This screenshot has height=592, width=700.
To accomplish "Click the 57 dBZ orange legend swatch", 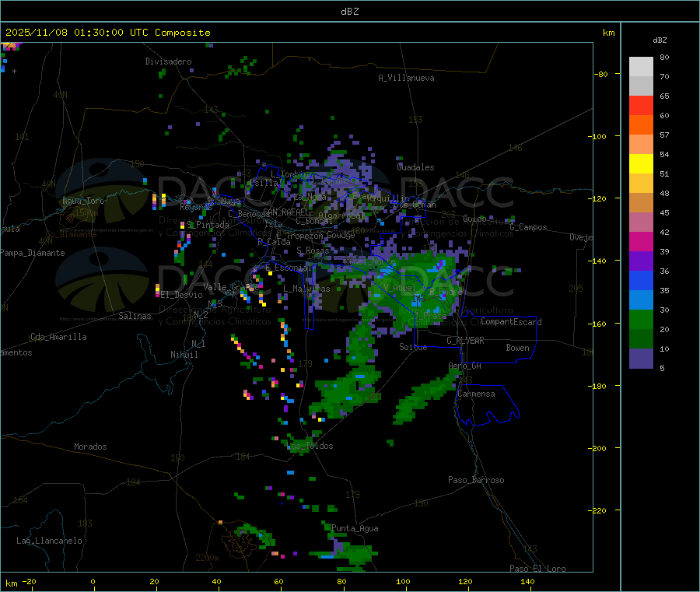I will pyautogui.click(x=641, y=125).
